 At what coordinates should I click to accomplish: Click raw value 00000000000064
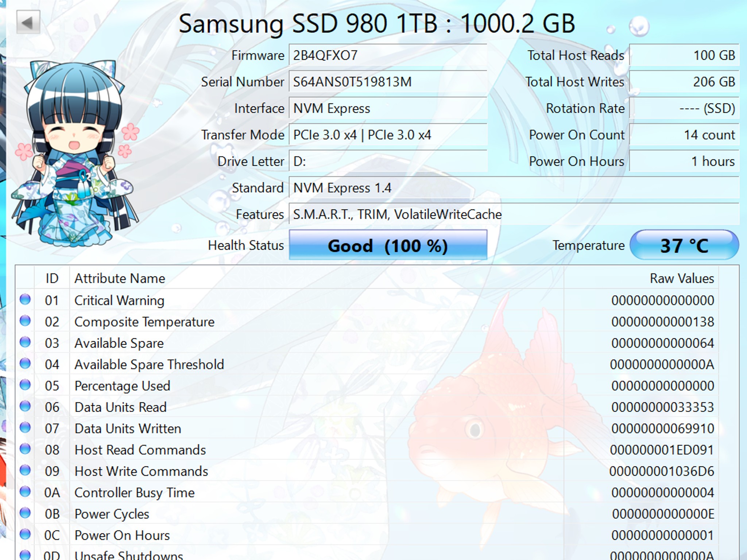pos(662,343)
